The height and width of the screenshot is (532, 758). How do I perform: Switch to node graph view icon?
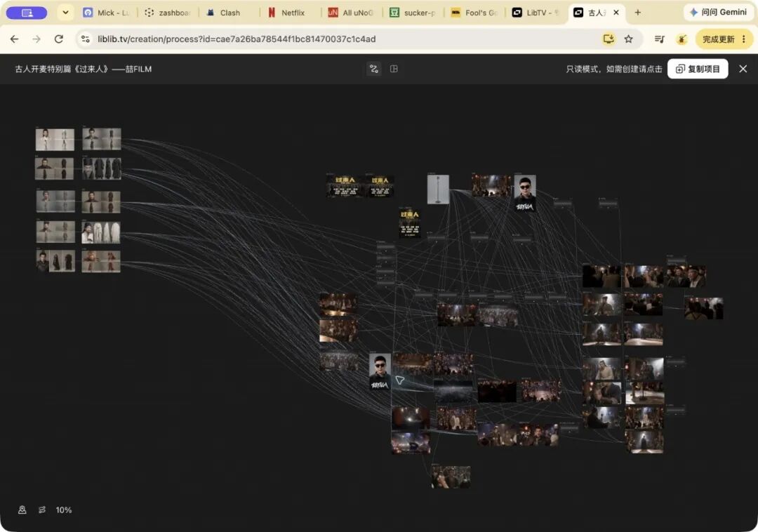click(373, 69)
